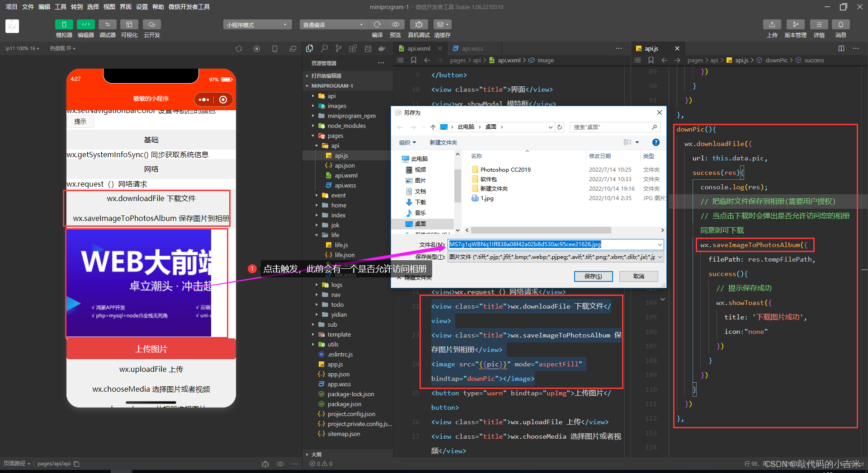Expand the node_modules folder
Screen dimensions: 868x473
(346, 126)
